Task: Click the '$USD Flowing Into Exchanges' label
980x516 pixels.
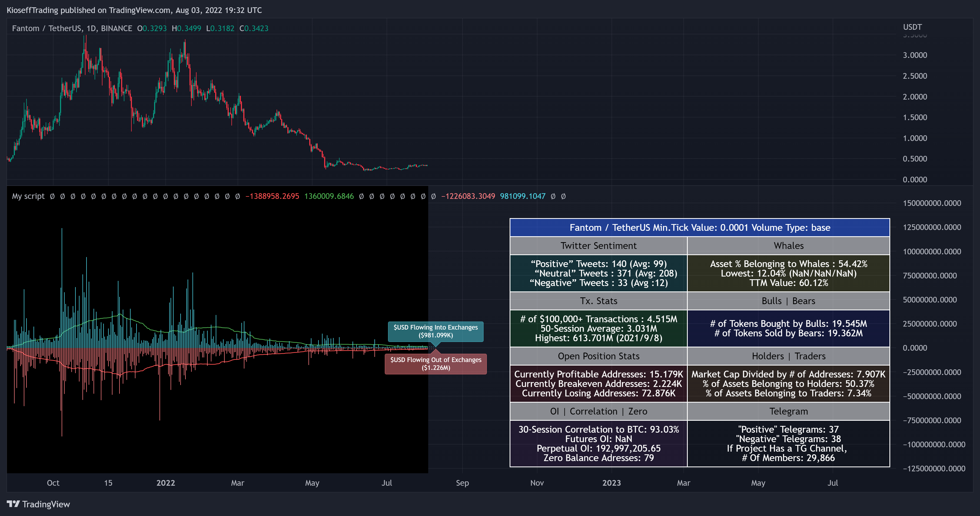Action: point(436,331)
